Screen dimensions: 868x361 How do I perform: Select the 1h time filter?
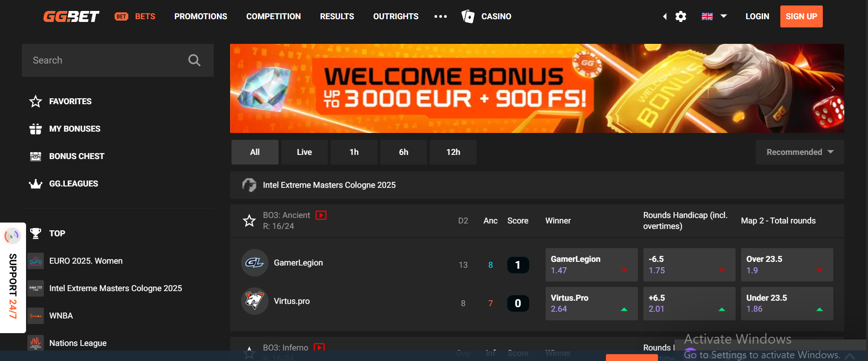coord(354,152)
